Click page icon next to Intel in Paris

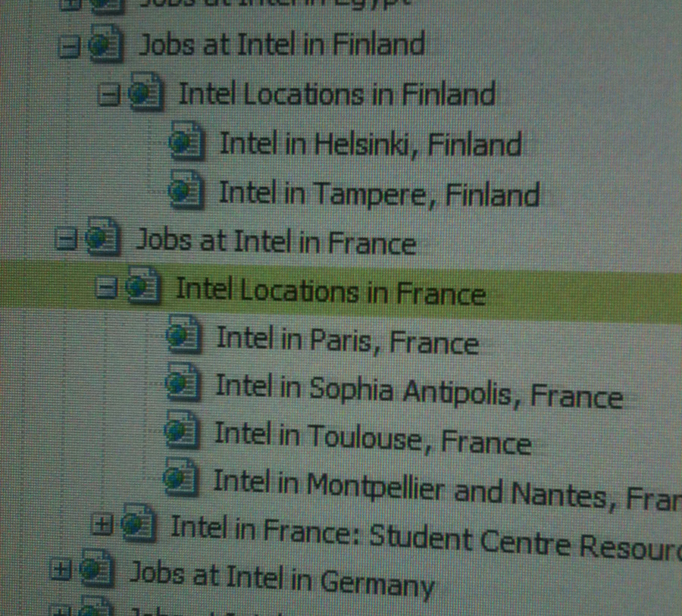click(183, 335)
